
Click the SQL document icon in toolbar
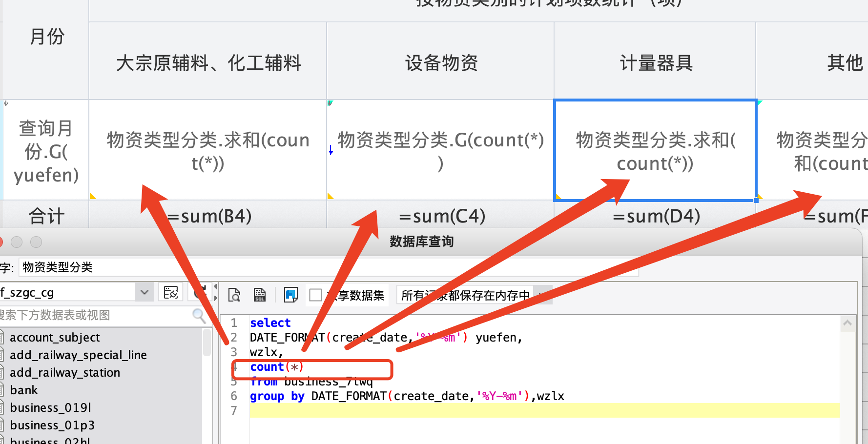260,295
